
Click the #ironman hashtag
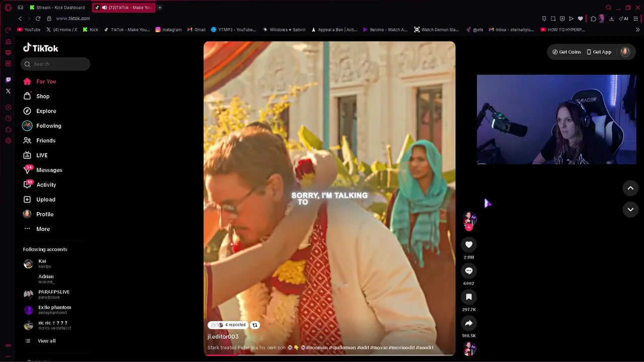[x=317, y=347]
